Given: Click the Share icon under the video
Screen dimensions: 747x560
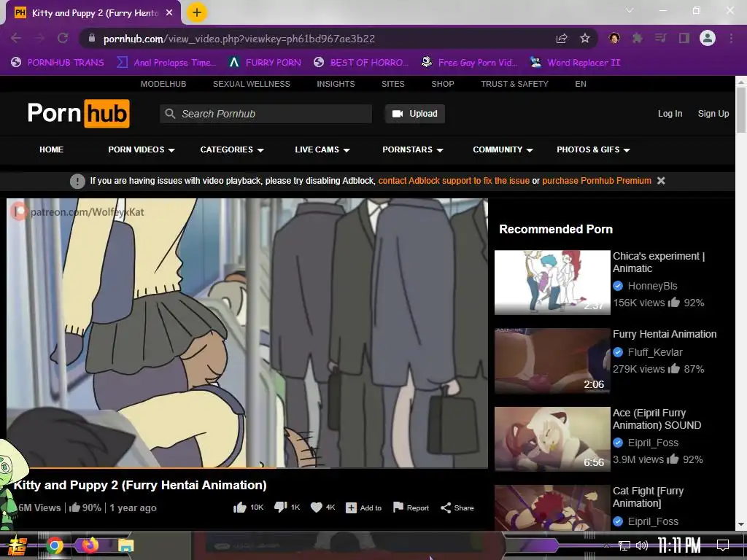Looking at the screenshot, I should coord(446,508).
